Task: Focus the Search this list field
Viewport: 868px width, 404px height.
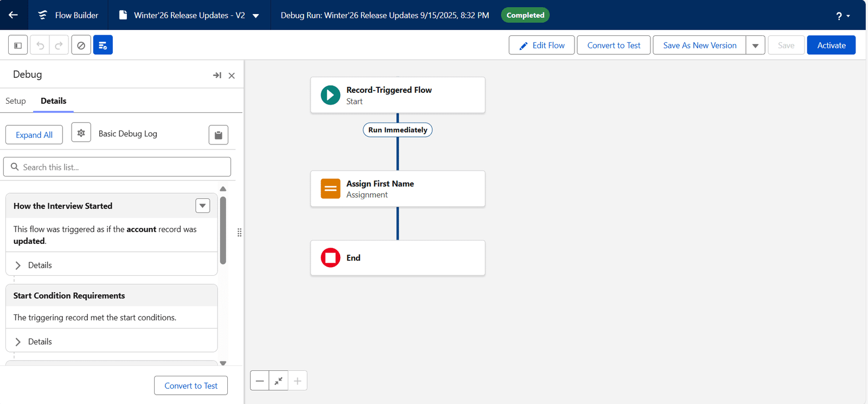Action: pyautogui.click(x=117, y=167)
